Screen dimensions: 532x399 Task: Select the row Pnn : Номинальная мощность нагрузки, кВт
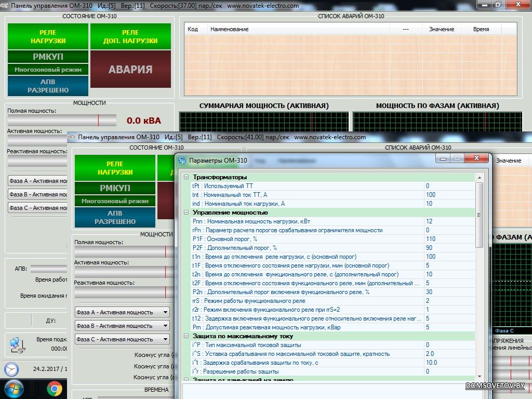click(332, 221)
